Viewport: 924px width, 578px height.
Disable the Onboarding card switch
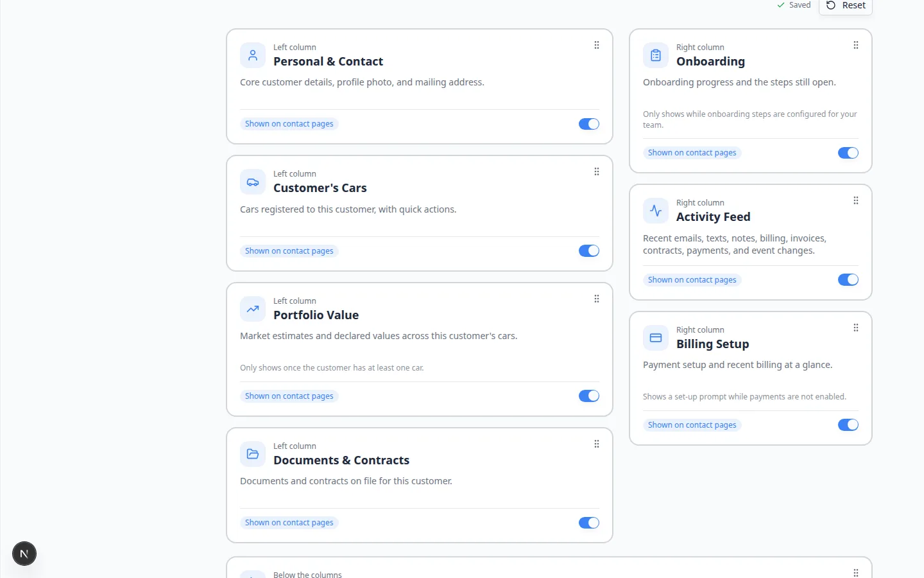point(848,153)
